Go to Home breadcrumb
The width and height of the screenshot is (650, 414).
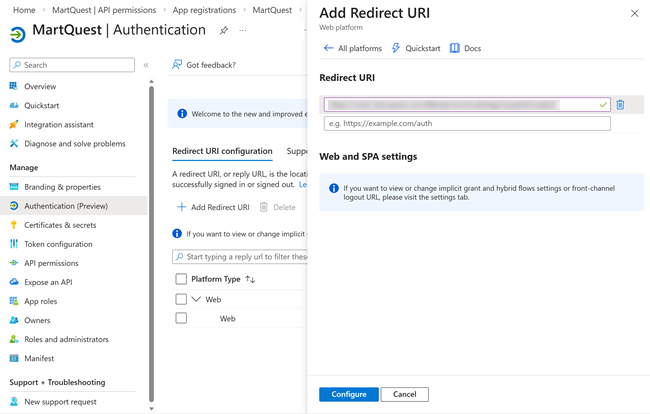(x=24, y=10)
